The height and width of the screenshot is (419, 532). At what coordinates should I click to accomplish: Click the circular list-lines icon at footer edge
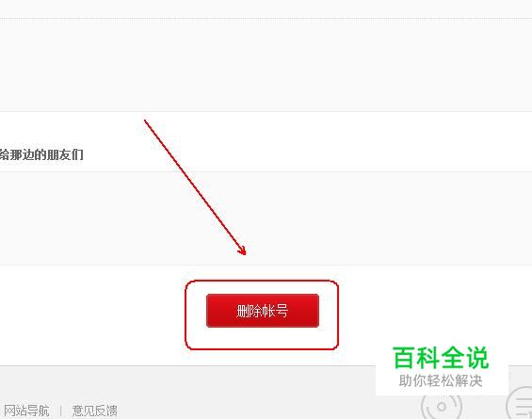519,405
